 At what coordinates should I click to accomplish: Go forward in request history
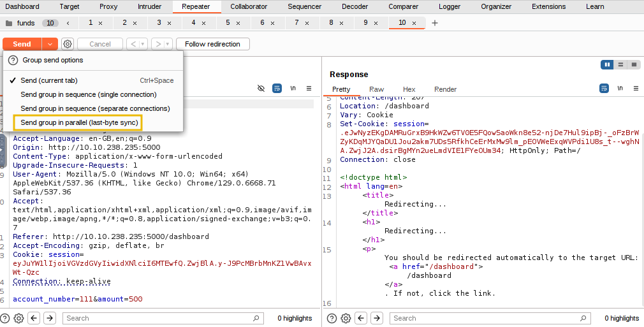[158, 44]
